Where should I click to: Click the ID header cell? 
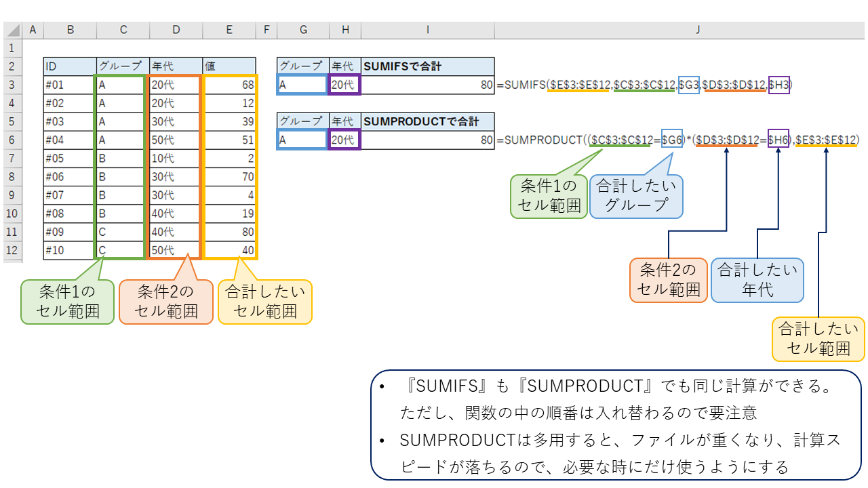point(70,66)
